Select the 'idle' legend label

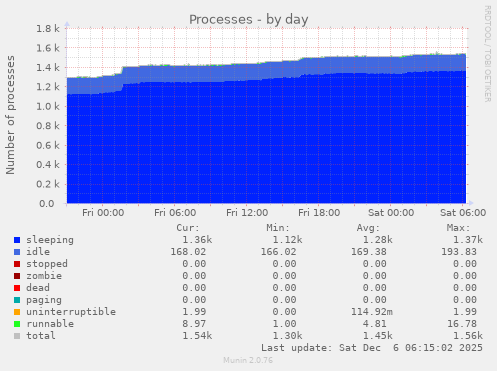(38, 252)
